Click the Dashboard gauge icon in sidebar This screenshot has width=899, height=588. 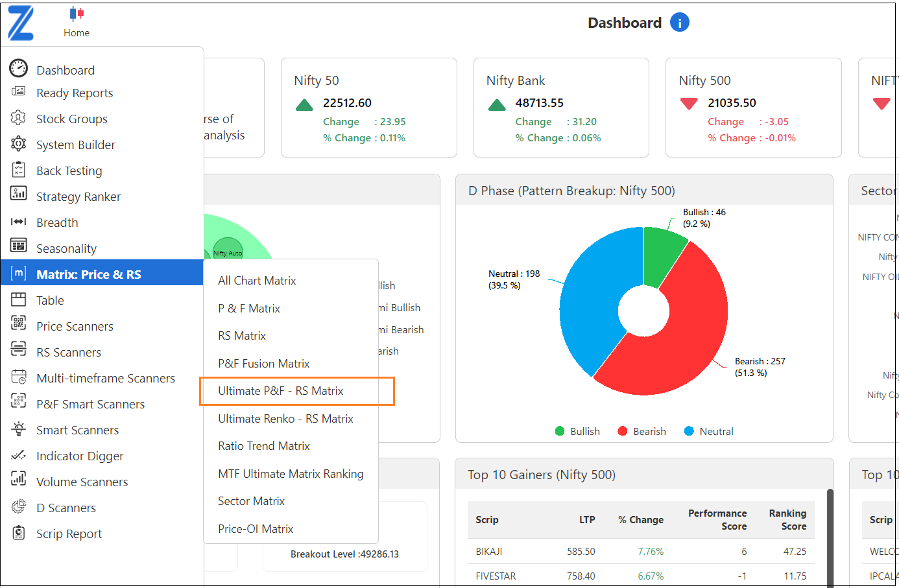(x=19, y=67)
